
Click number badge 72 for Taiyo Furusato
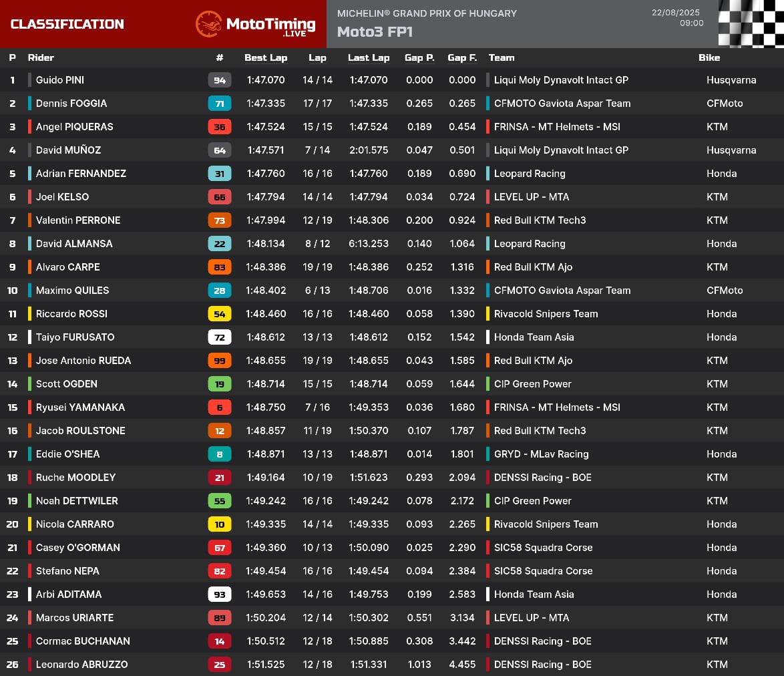(x=220, y=337)
